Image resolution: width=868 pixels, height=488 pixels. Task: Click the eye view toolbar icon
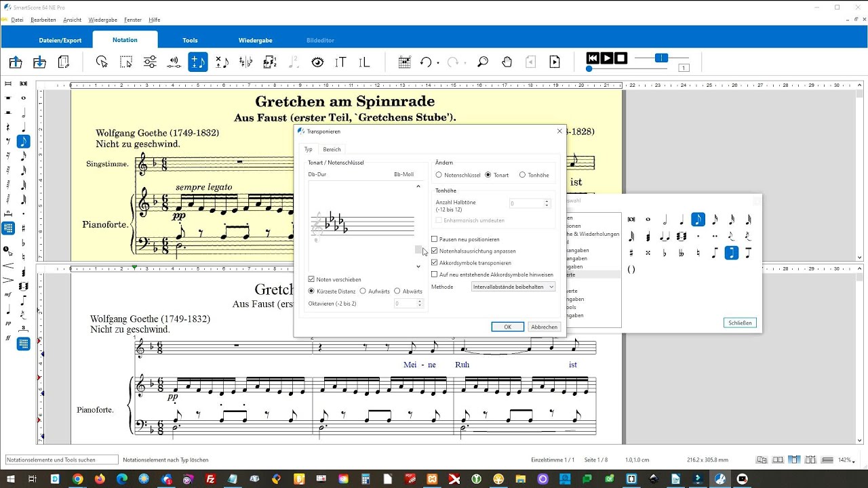[x=317, y=62]
